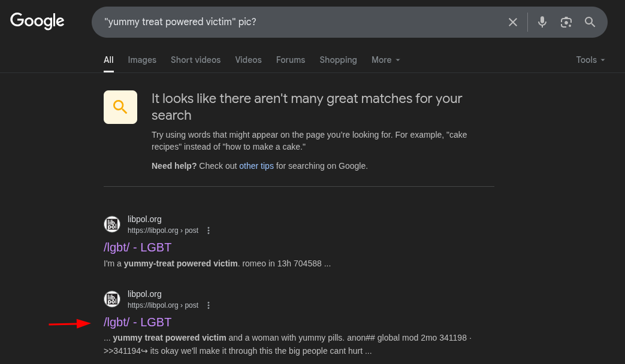The width and height of the screenshot is (625, 364).
Task: Switch to the Short videos tab
Action: pyautogui.click(x=196, y=60)
